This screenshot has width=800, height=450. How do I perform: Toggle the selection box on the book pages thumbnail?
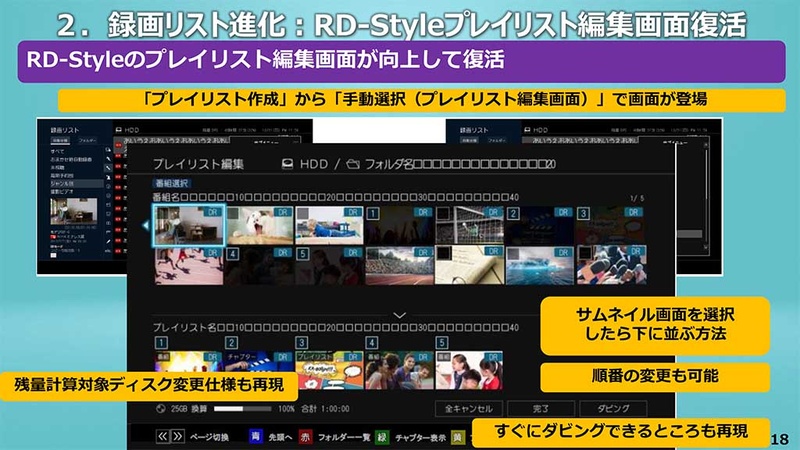pyautogui.click(x=443, y=254)
